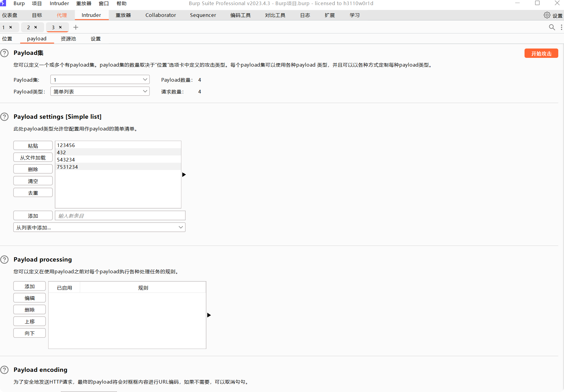This screenshot has width=564, height=392.
Task: Switch to the 学习 tab
Action: tap(355, 15)
